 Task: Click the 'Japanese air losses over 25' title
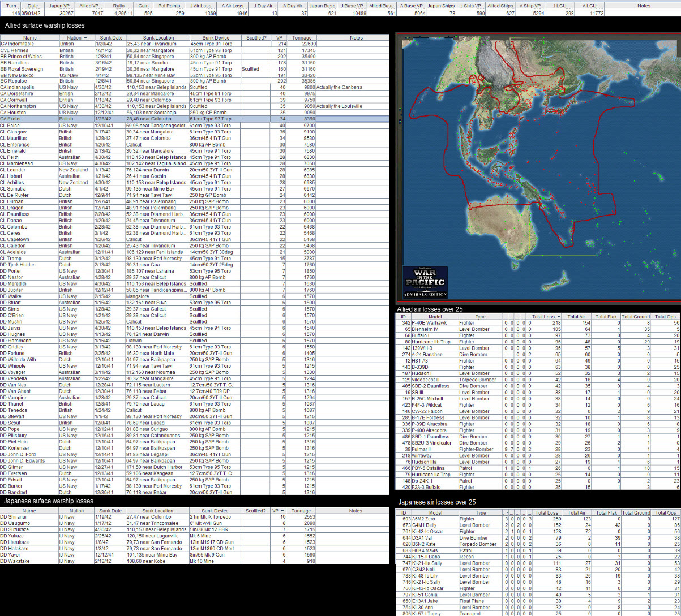pos(437,502)
